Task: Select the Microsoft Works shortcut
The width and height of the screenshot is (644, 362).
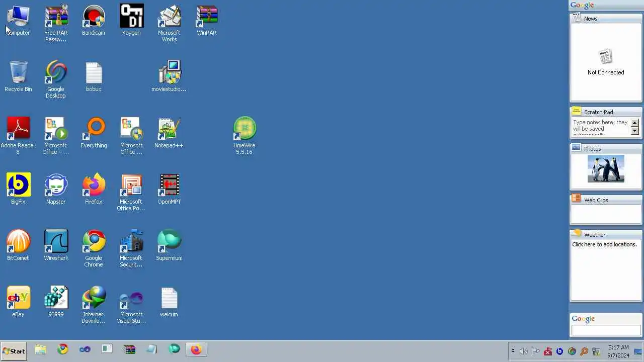Action: coord(169,23)
